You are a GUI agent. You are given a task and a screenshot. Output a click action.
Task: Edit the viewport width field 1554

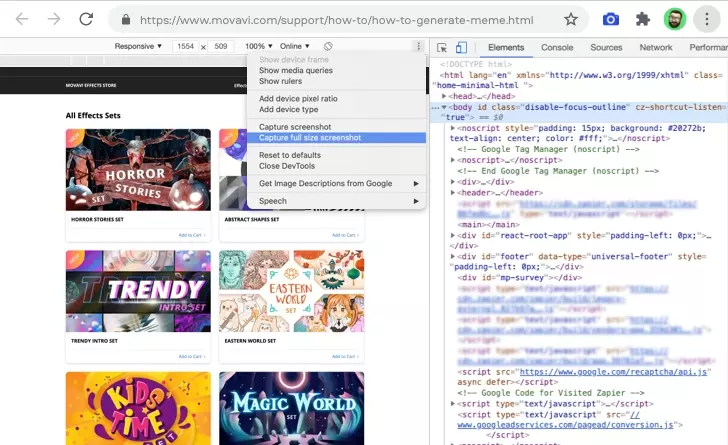[x=186, y=46]
